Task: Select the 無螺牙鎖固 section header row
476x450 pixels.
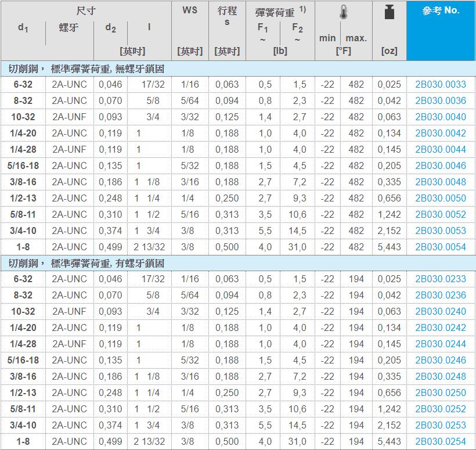Action: pos(87,69)
